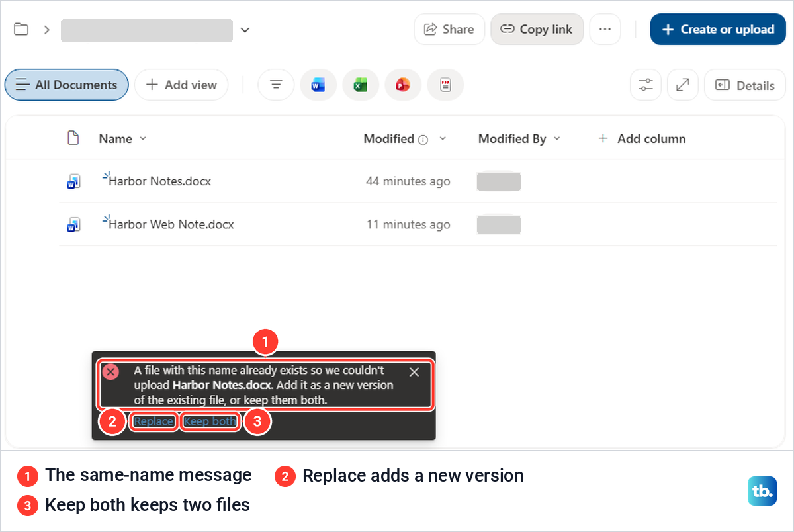The image size is (794, 532).
Task: Click '44 minutes ago' modified cell
Action: (408, 181)
